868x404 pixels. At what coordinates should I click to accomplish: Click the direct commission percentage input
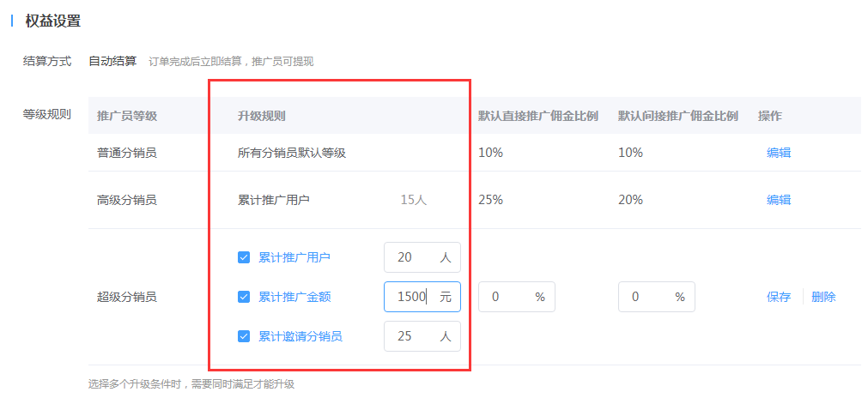coord(507,297)
